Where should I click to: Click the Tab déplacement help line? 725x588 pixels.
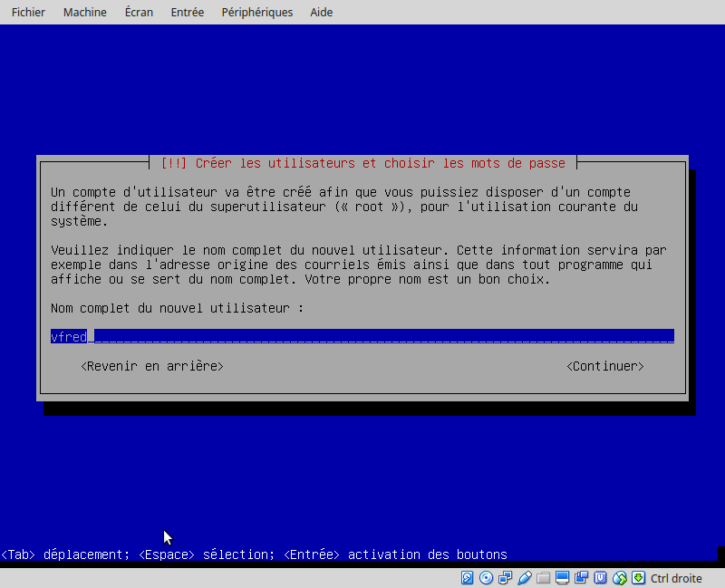[x=254, y=554]
